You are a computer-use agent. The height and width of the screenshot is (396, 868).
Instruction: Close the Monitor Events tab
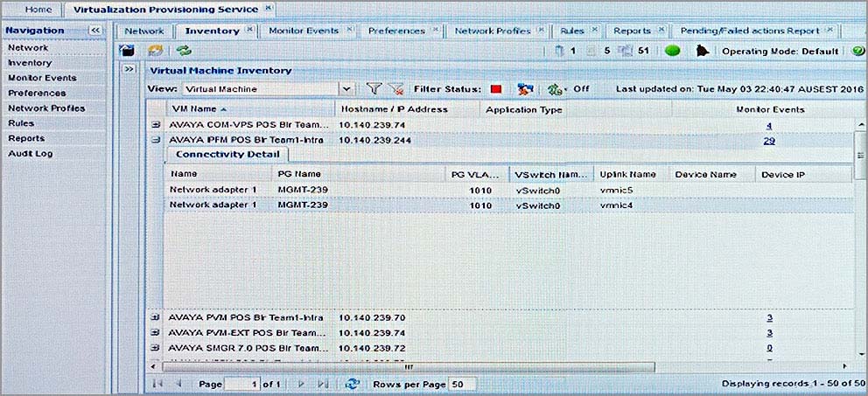point(349,30)
